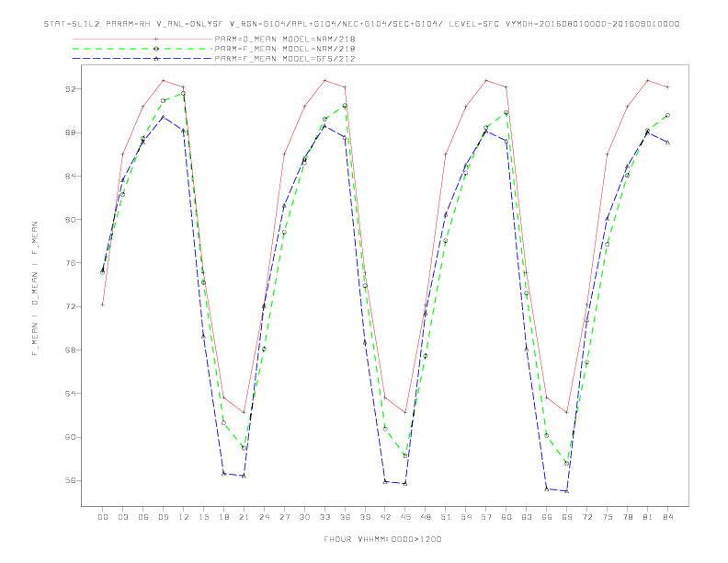Click x-axis tick label 06
728x563 pixels.
pos(143,517)
